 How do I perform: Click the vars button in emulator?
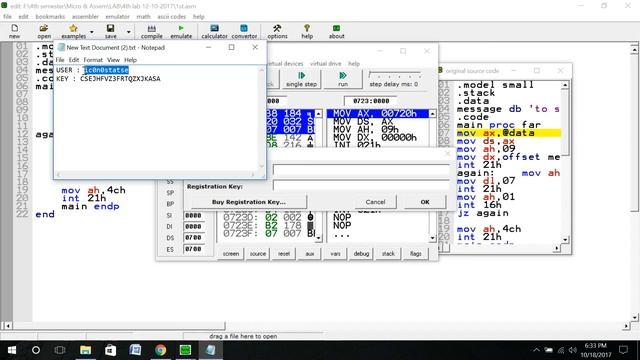(x=335, y=253)
